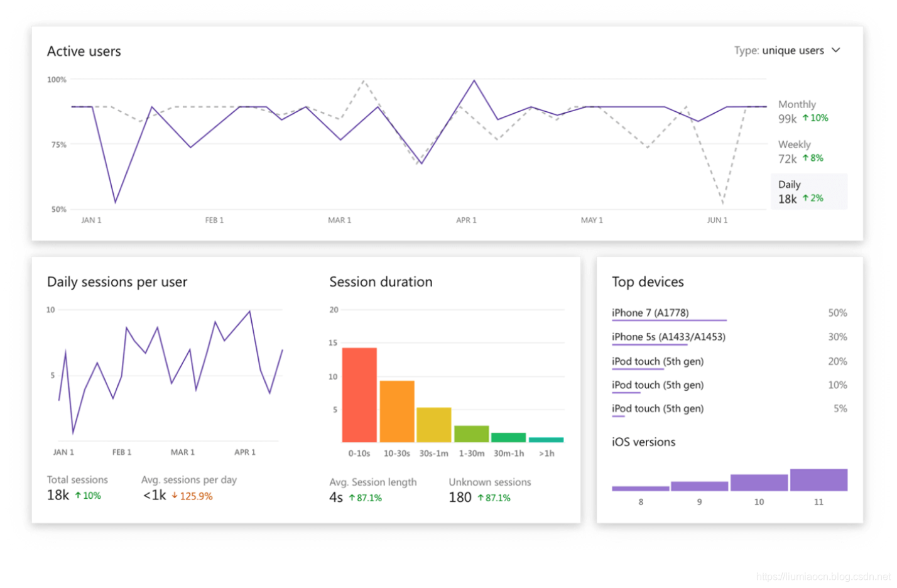Click the iOS version 8 bar
This screenshot has height=588, width=897.
[641, 488]
